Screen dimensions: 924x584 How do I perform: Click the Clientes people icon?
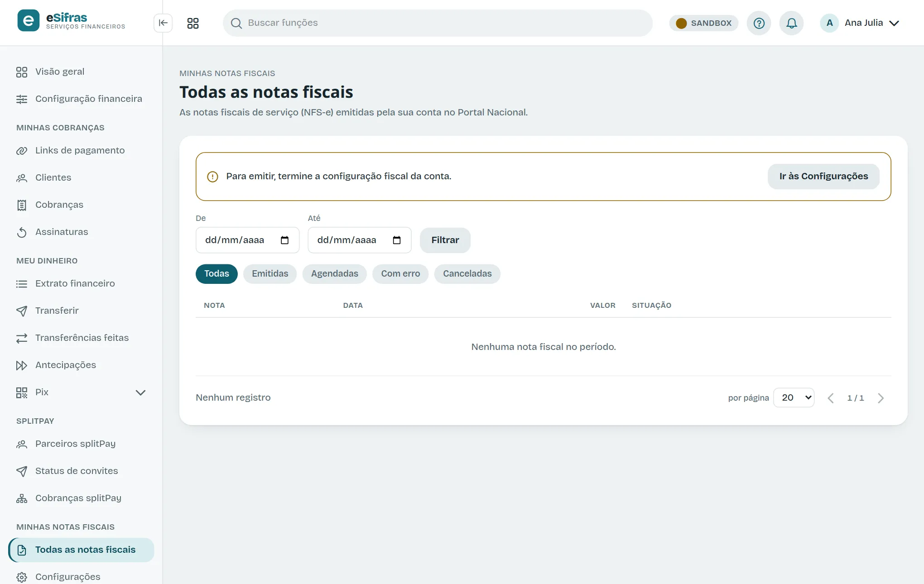(22, 178)
